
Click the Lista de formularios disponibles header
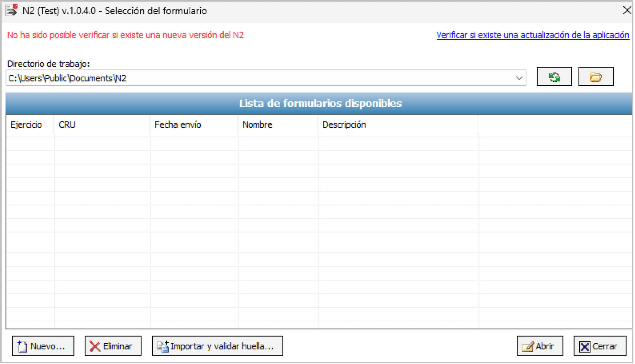click(320, 103)
